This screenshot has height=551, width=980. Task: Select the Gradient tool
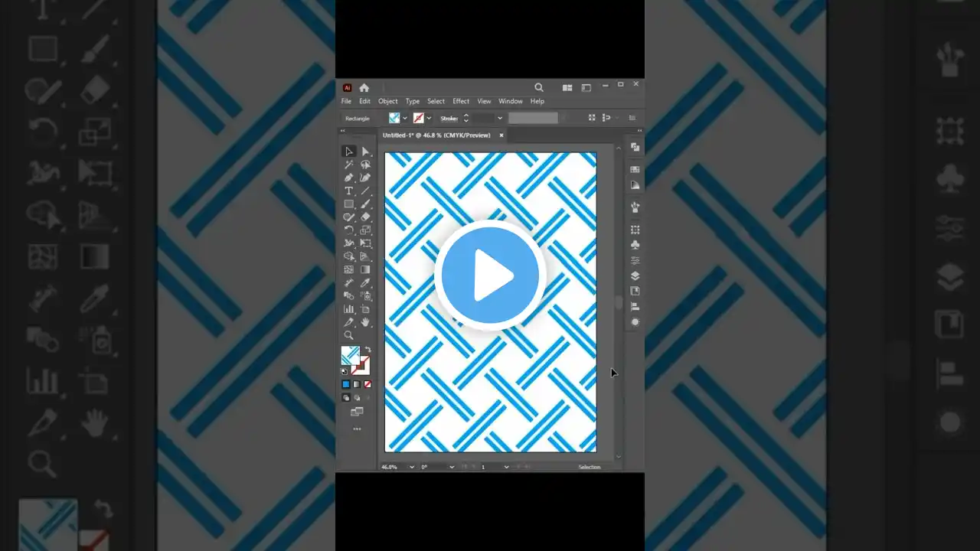[x=366, y=269]
